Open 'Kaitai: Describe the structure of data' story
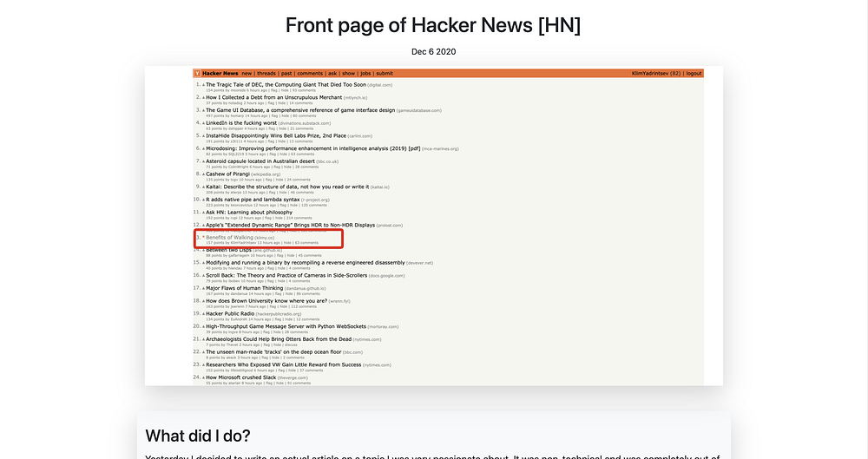The image size is (868, 459). tap(287, 187)
